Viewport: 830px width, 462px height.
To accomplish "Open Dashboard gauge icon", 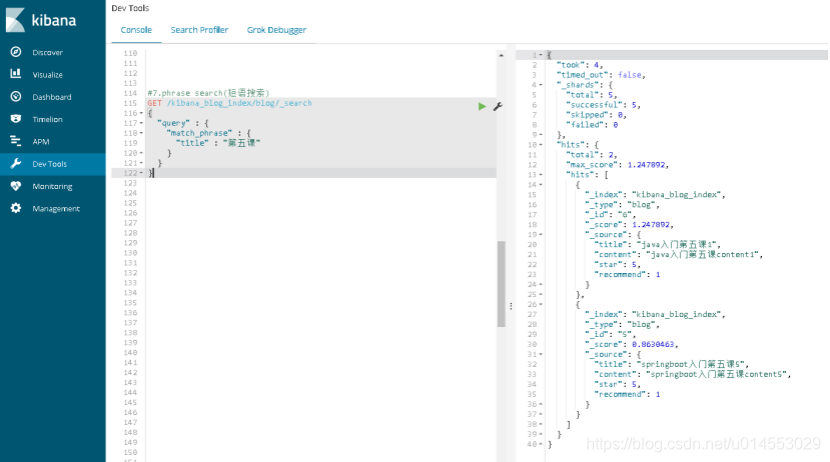I will pos(16,96).
